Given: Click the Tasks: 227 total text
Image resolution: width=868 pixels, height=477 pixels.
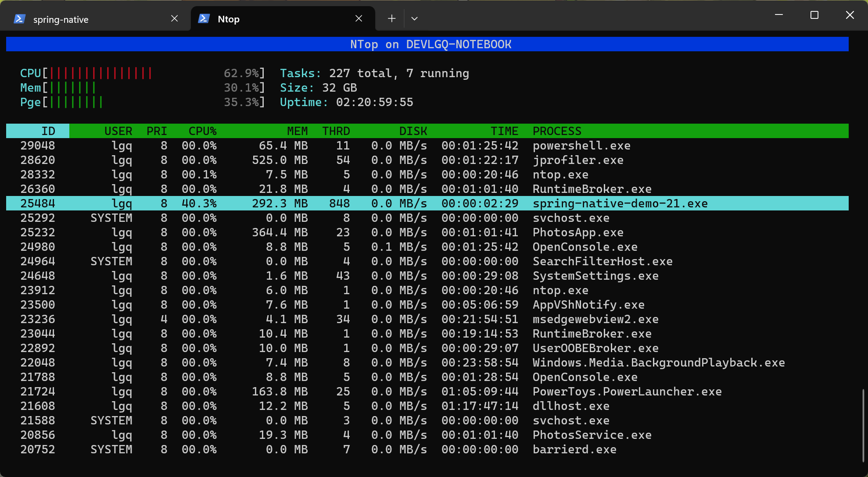Looking at the screenshot, I should pos(336,73).
